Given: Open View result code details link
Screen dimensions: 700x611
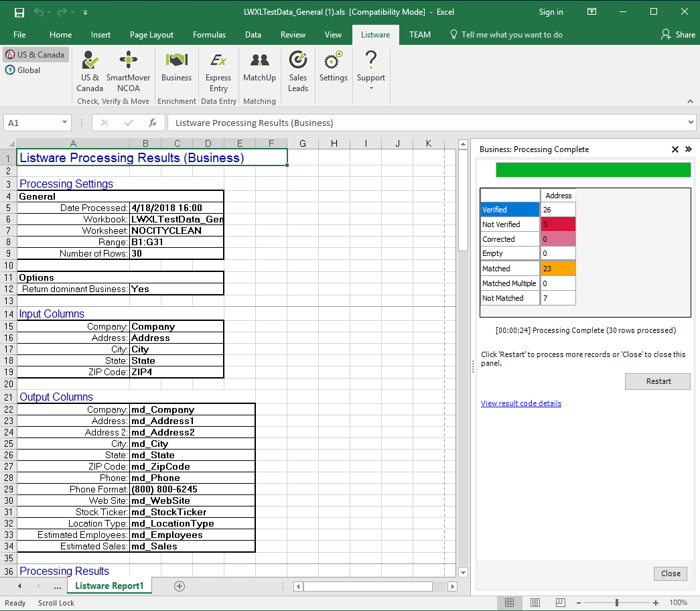Looking at the screenshot, I should [x=521, y=403].
